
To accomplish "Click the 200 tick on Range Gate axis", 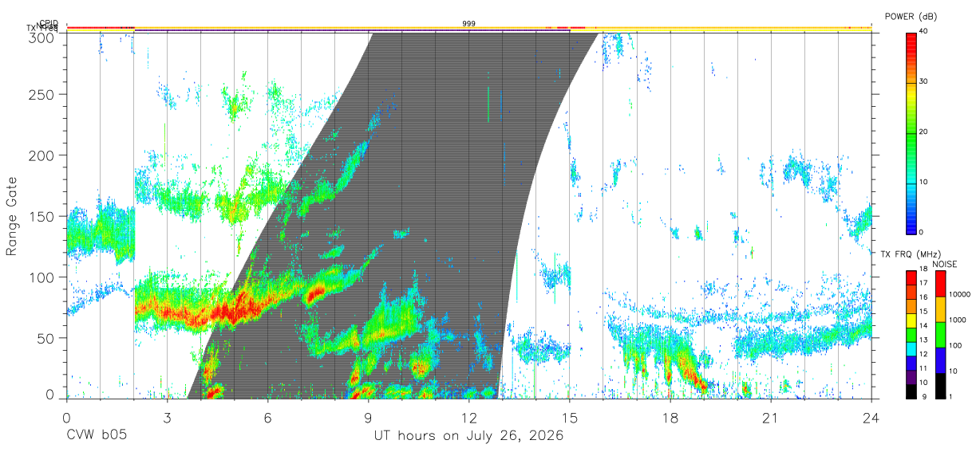I will pos(43,155).
